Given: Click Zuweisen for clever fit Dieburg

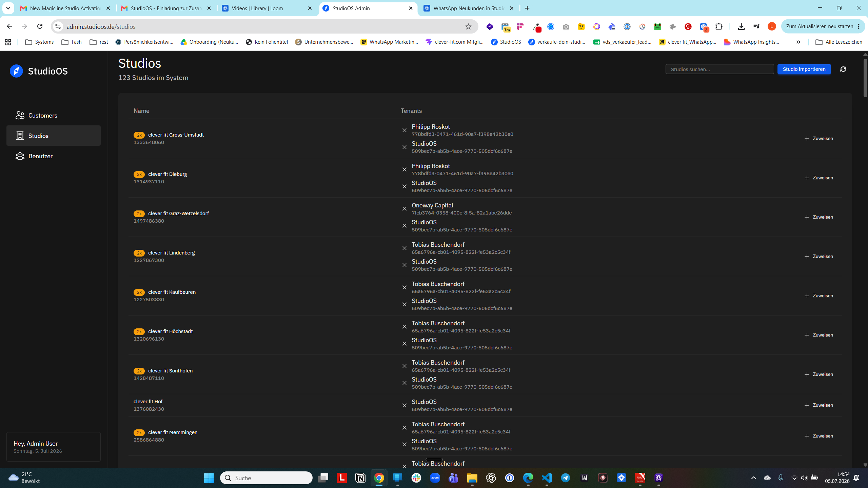Looking at the screenshot, I should pos(818,178).
